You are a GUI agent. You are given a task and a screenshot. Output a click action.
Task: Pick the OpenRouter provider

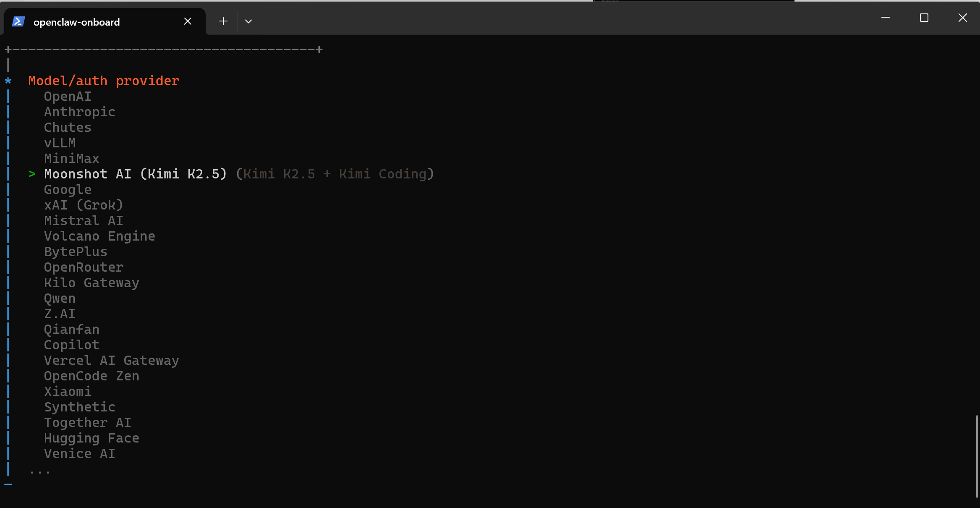tap(84, 267)
